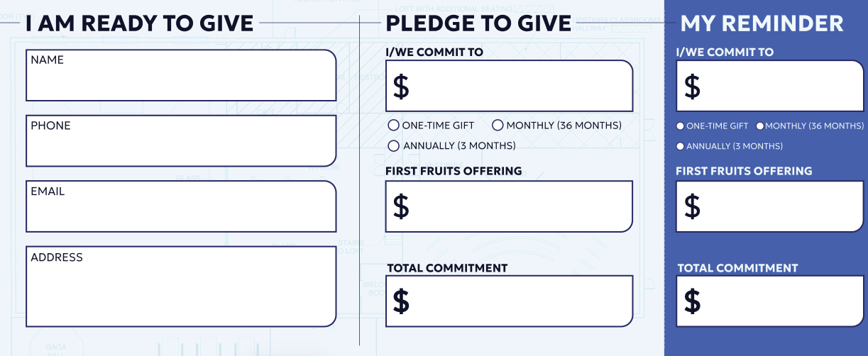
Task: Click the Pledge to Give heading
Action: (x=478, y=23)
